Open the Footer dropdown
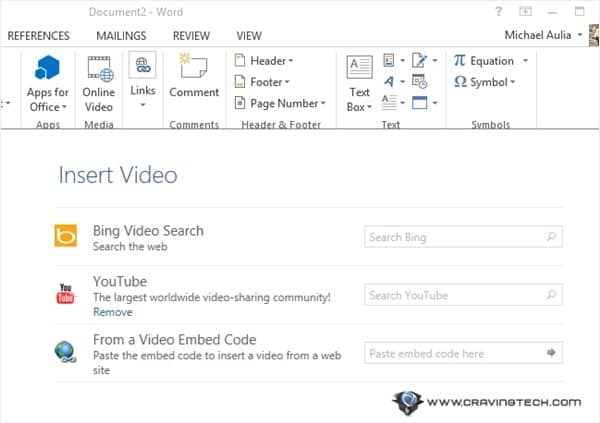600x423 pixels. [x=262, y=82]
